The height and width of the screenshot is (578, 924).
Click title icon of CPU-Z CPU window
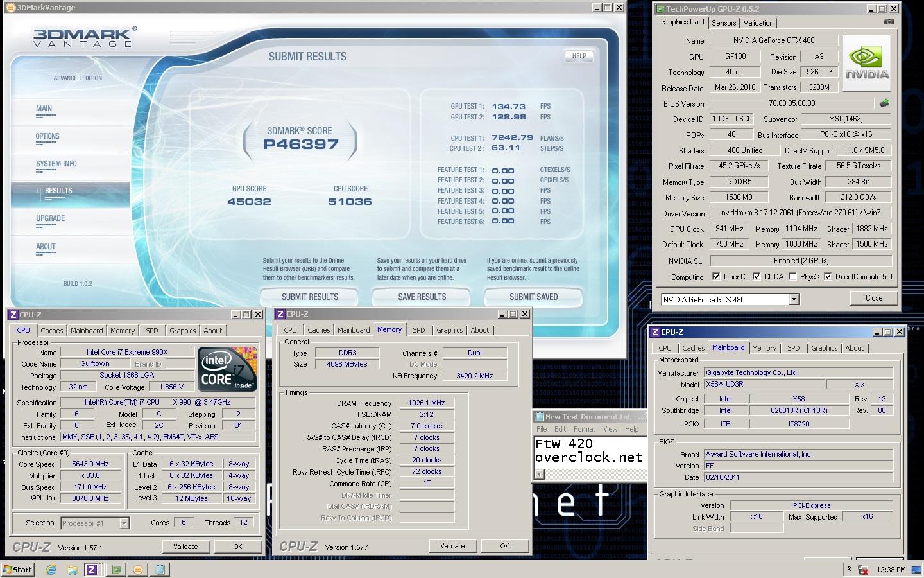click(x=13, y=315)
